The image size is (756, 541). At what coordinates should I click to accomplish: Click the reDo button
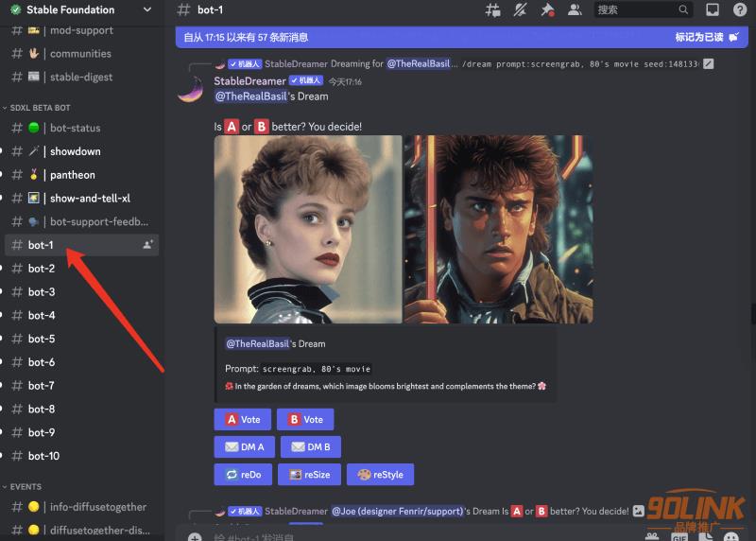243,475
